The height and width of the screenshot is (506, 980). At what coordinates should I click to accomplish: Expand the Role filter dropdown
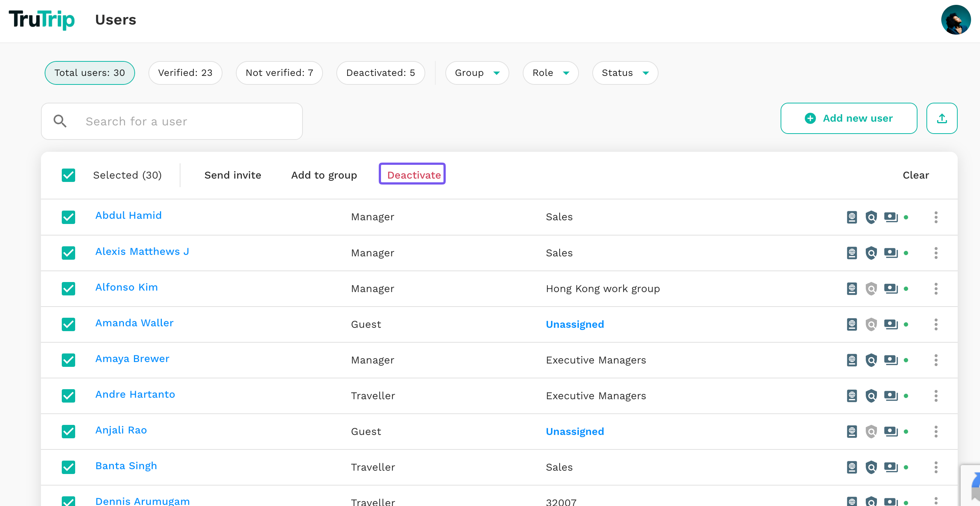pyautogui.click(x=551, y=73)
